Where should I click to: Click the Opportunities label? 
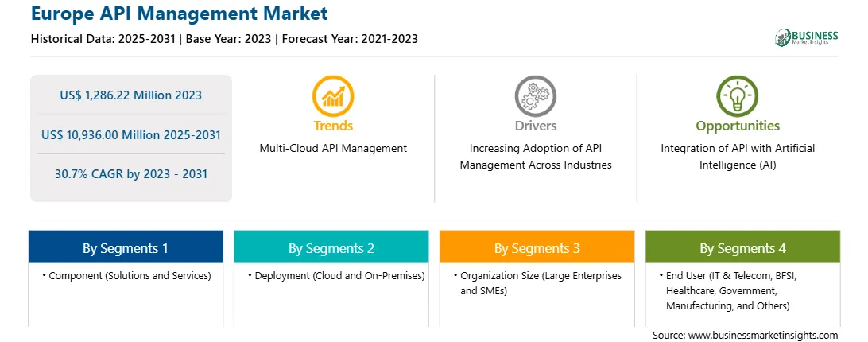point(738,126)
